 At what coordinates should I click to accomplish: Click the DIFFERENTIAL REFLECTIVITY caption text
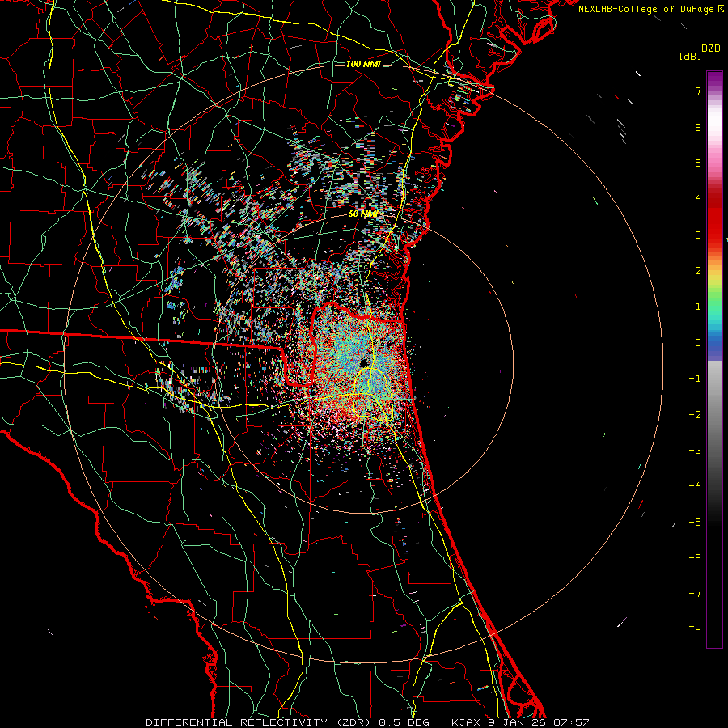coord(237,722)
